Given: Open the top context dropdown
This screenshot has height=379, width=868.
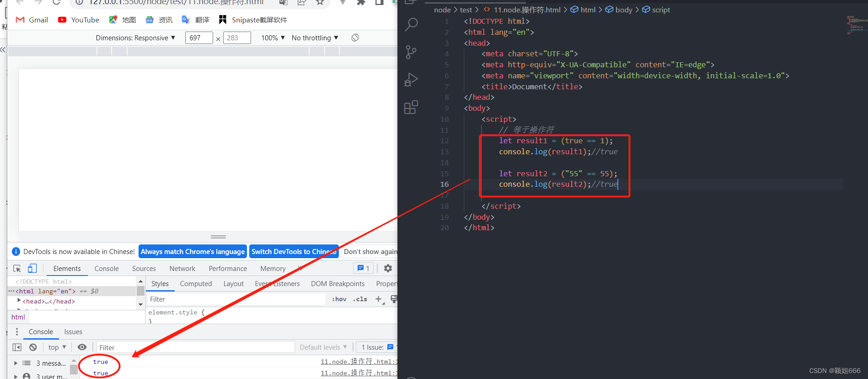Looking at the screenshot, I should click(57, 347).
